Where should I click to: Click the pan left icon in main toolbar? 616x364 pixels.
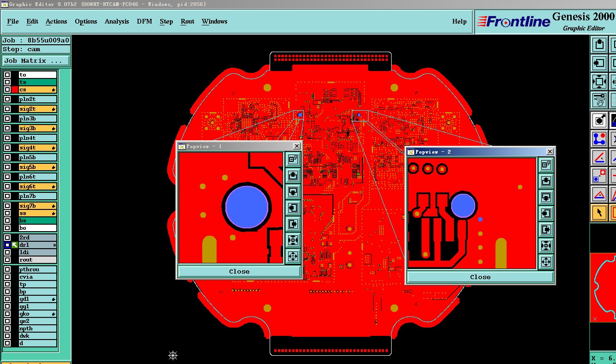click(599, 63)
